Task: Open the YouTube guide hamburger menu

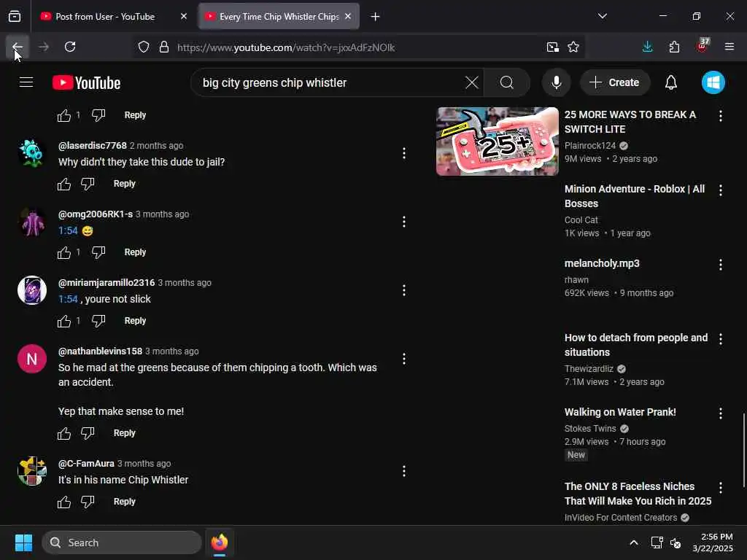Action: coord(26,82)
